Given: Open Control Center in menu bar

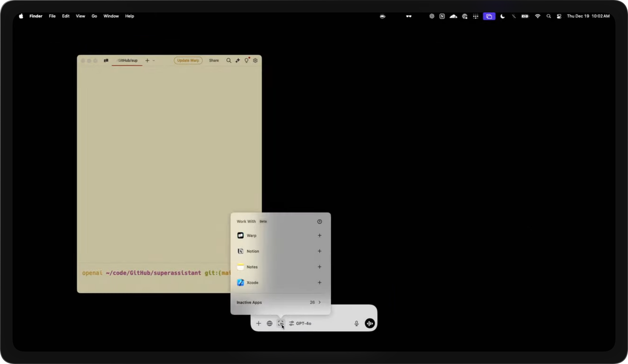Looking at the screenshot, I should click(x=559, y=16).
